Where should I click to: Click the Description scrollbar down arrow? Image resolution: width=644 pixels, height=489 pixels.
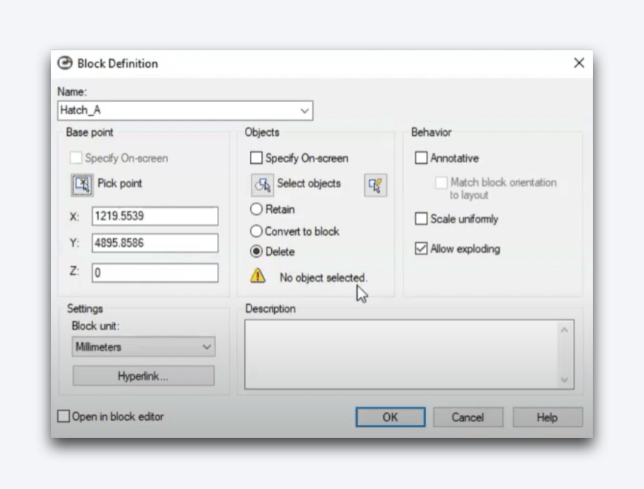click(567, 380)
